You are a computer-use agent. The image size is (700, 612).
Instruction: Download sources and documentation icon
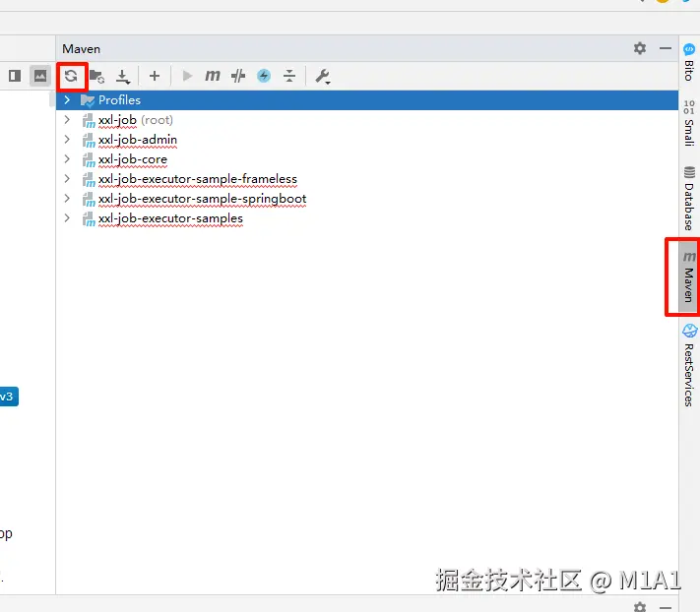pos(123,77)
